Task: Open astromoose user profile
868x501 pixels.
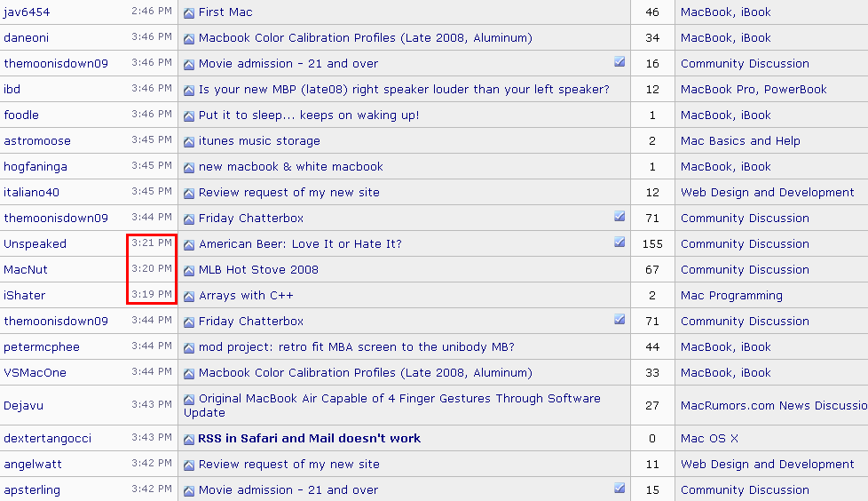Action: [x=37, y=140]
